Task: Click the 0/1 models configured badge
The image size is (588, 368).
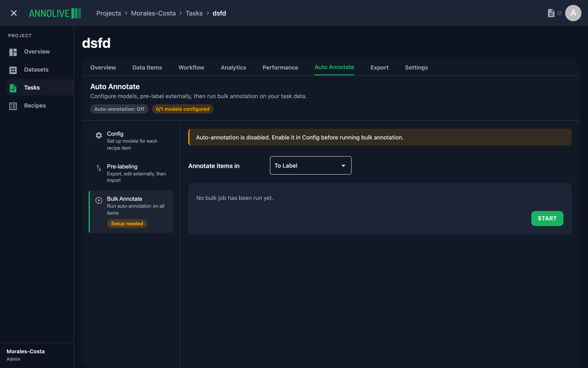Action: tap(183, 109)
